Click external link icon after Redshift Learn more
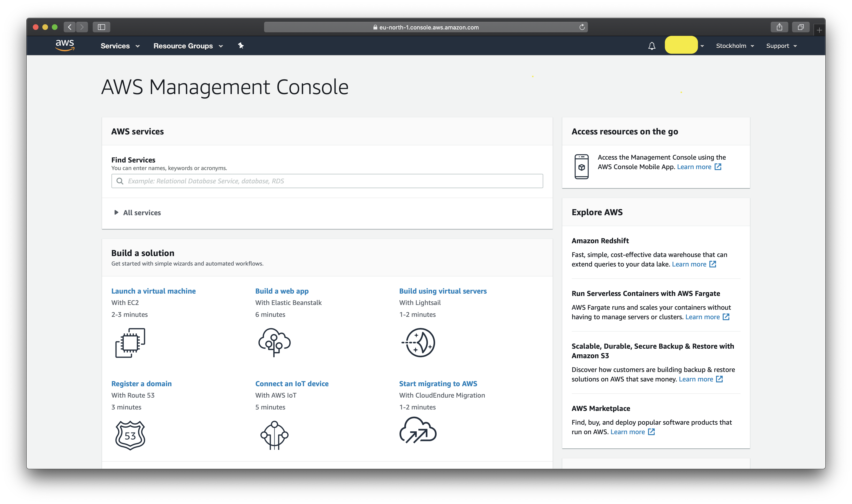852x504 pixels. pyautogui.click(x=713, y=264)
